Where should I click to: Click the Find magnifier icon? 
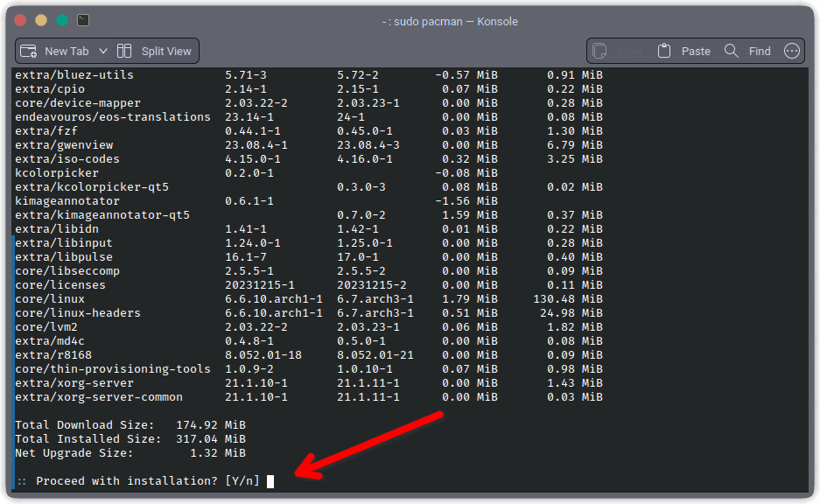731,51
